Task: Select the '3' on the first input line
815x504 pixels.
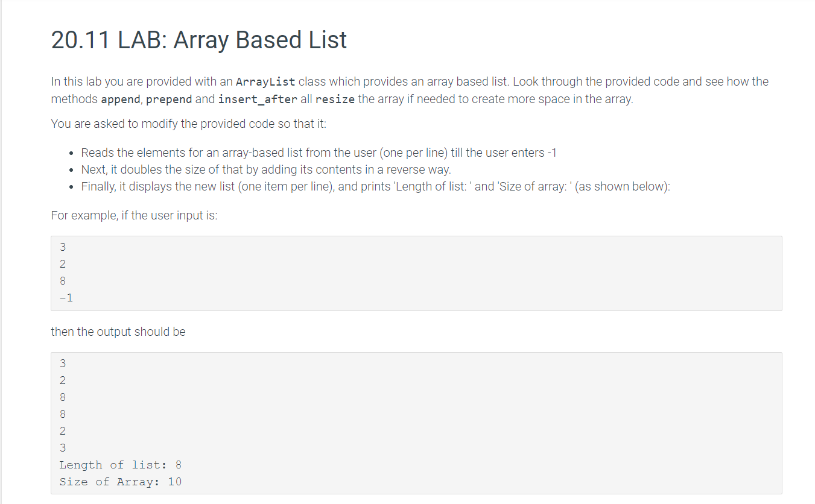Action: point(62,247)
